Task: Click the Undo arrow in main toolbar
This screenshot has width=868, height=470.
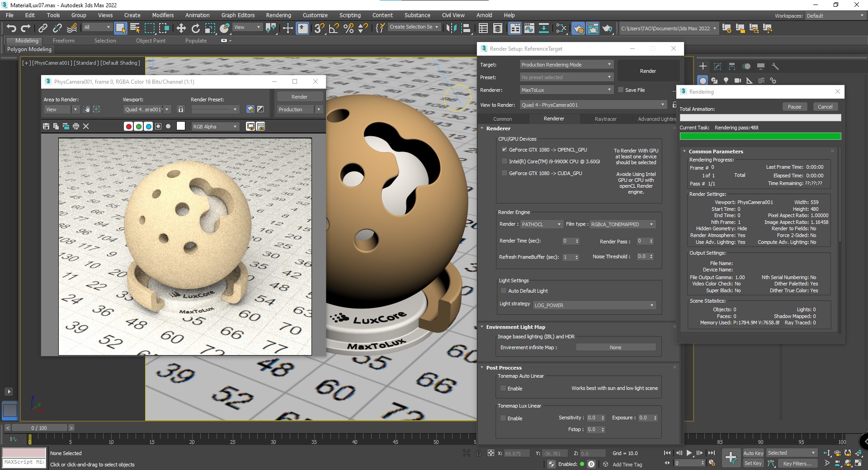Action: (11, 28)
